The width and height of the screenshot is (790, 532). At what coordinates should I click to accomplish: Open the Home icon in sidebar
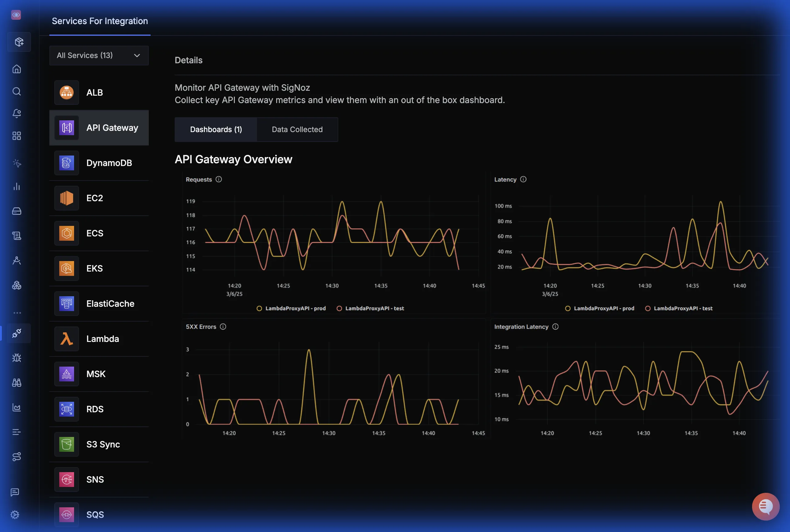coord(17,69)
